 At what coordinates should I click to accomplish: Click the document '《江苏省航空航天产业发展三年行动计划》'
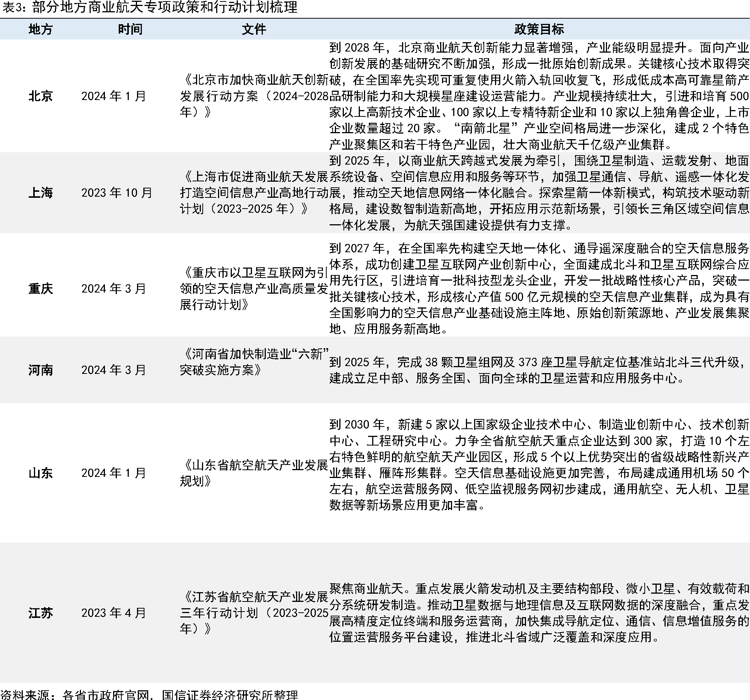pyautogui.click(x=254, y=613)
